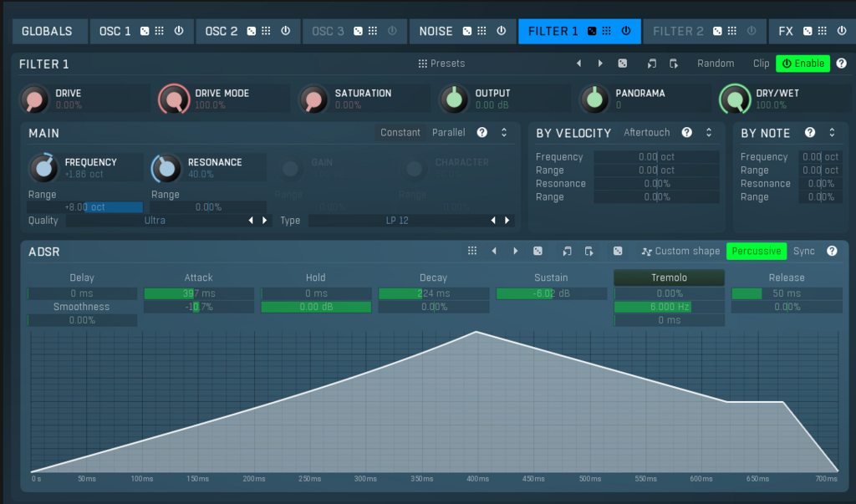Toggle the ADSR Sync option
856x504 pixels.
(804, 251)
